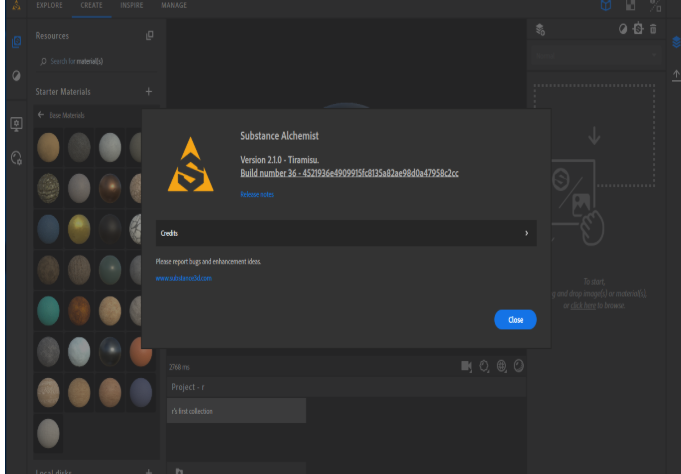Open the dropdown at top of right panel

coord(596,58)
